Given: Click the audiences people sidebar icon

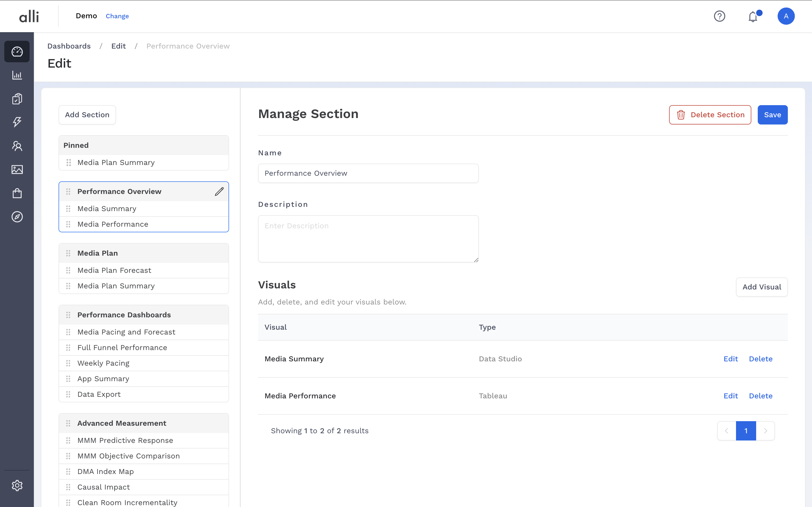Looking at the screenshot, I should 17,146.
